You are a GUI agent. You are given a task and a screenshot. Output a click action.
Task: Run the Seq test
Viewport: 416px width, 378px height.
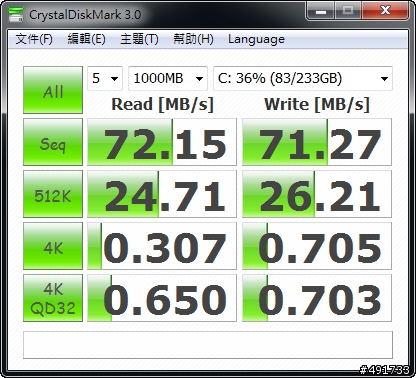[x=53, y=142]
